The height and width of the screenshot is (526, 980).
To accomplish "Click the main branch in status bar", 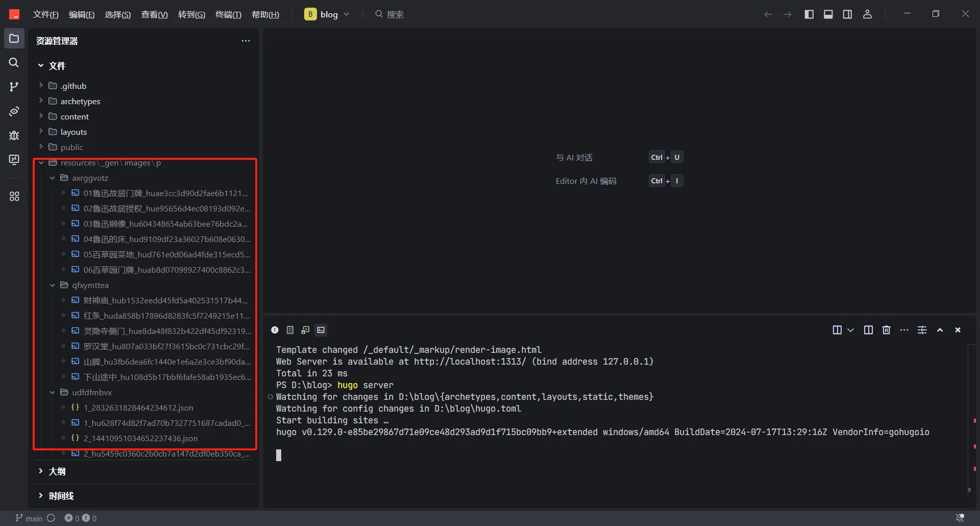I will coord(29,518).
